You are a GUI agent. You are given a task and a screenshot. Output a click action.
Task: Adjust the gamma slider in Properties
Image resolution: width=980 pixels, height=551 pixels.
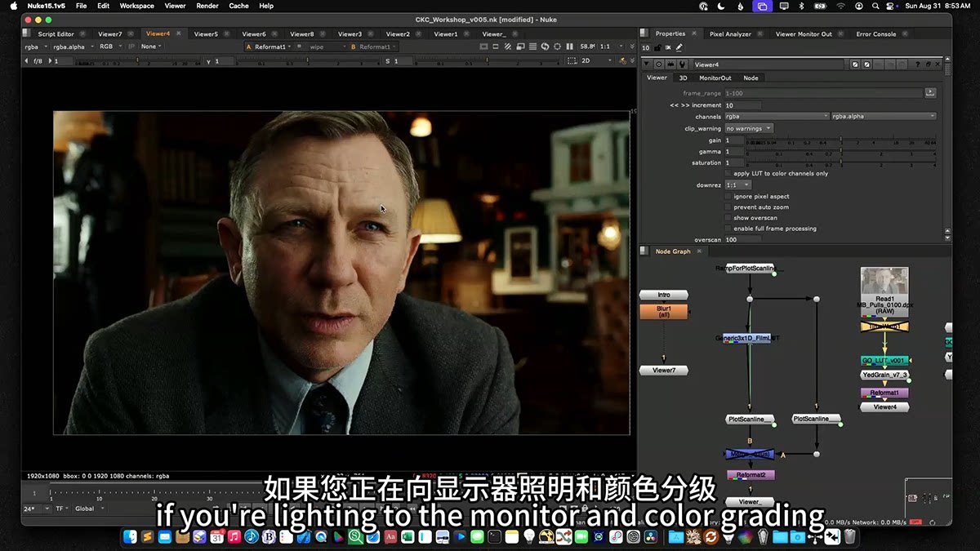point(840,151)
